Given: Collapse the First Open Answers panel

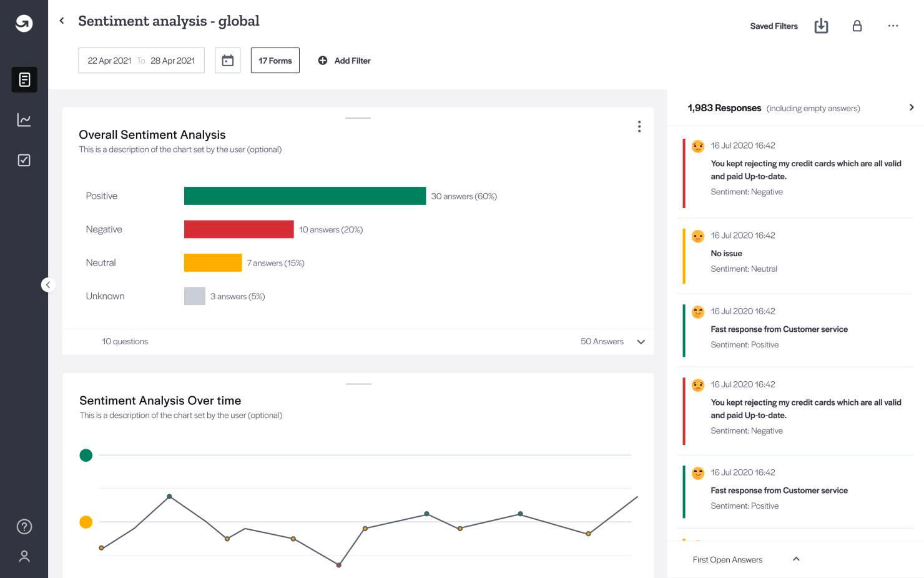Looking at the screenshot, I should 796,559.
